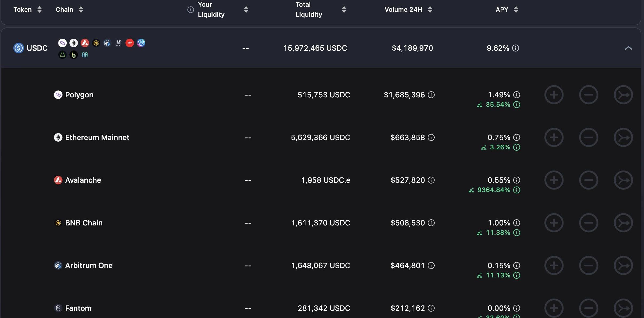The image size is (644, 318).
Task: Click info icon beside Avalanche 9364.84% reward APY
Action: pyautogui.click(x=517, y=190)
